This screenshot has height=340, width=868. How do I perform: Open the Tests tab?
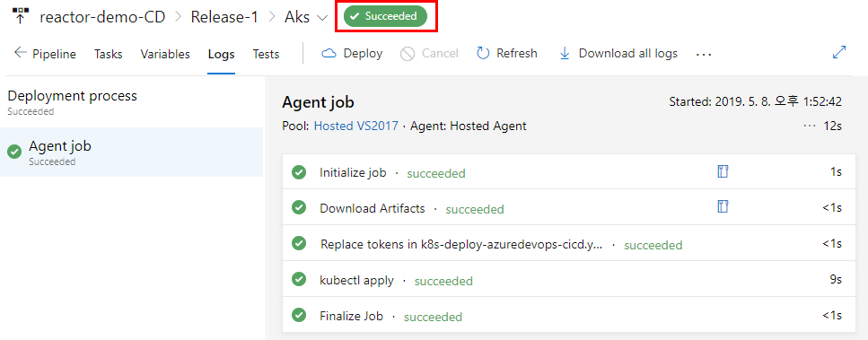point(267,54)
